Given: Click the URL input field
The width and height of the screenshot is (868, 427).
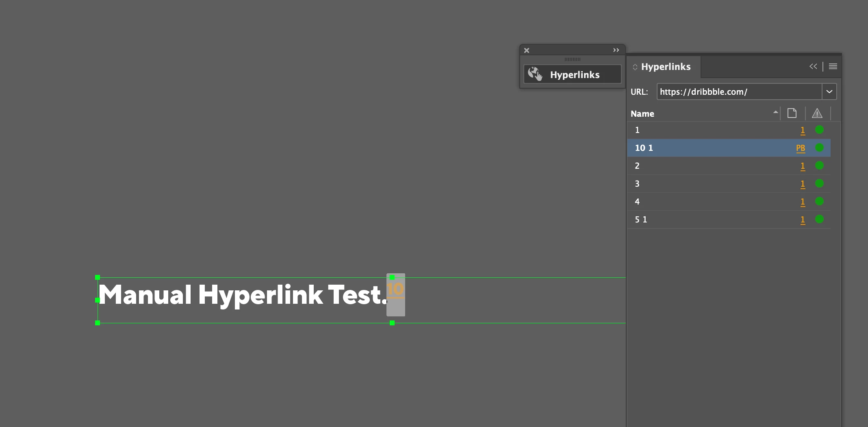Looking at the screenshot, I should [739, 91].
